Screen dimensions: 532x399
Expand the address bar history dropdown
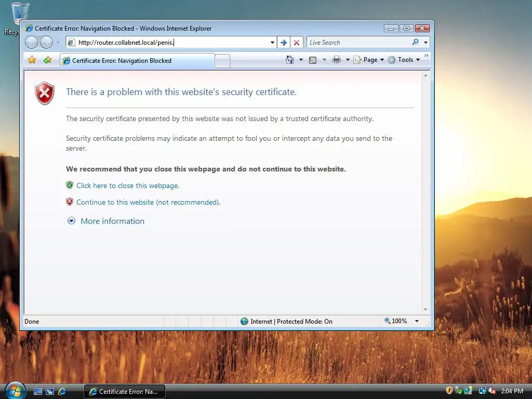point(272,43)
